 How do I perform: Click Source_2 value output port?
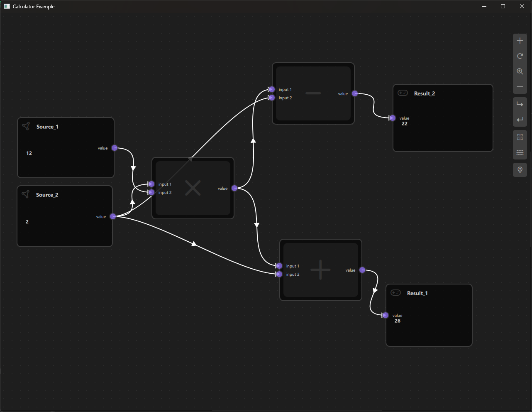point(113,216)
